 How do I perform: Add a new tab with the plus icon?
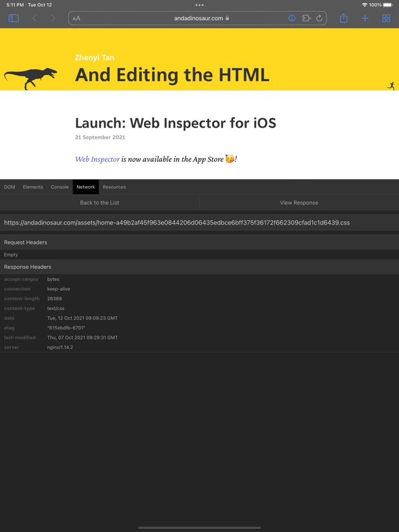[x=365, y=19]
